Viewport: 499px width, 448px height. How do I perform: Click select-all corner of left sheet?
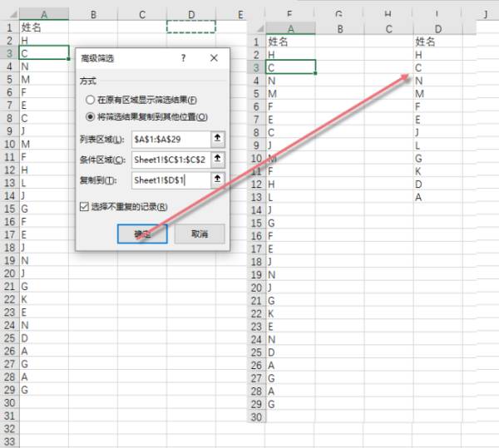click(13, 14)
